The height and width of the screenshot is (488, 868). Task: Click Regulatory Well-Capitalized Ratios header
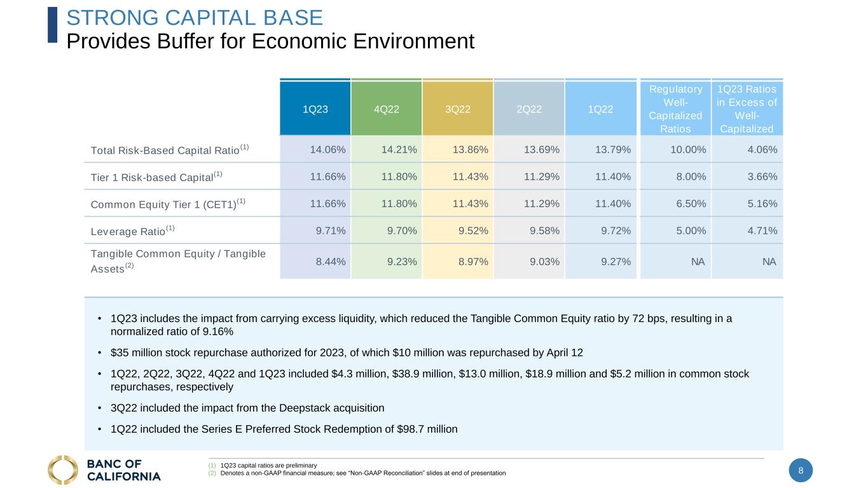coord(675,109)
